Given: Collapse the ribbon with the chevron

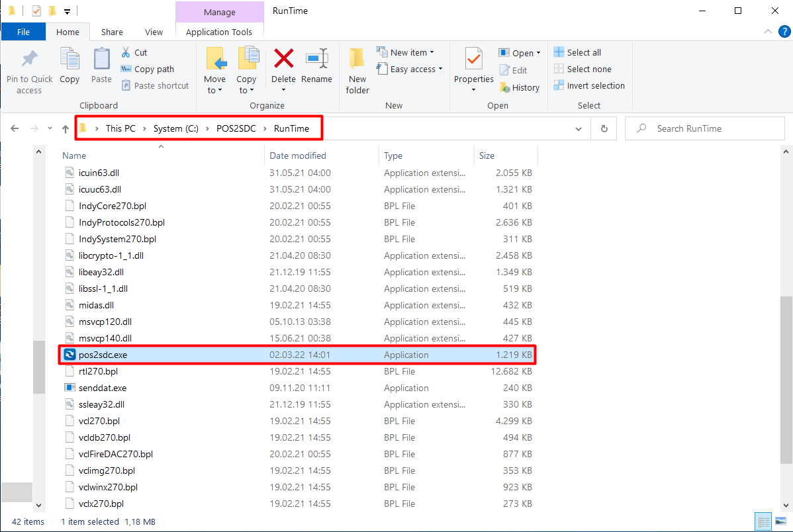Looking at the screenshot, I should pyautogui.click(x=768, y=32).
